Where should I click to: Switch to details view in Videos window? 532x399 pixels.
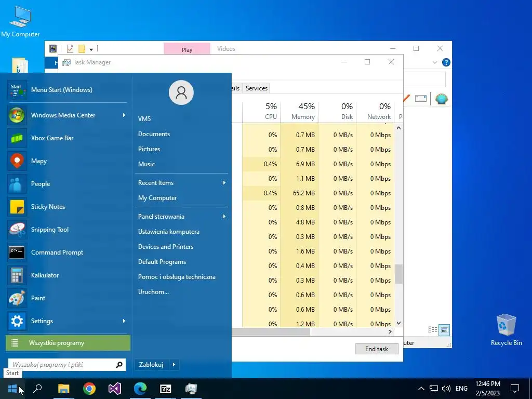(433, 330)
